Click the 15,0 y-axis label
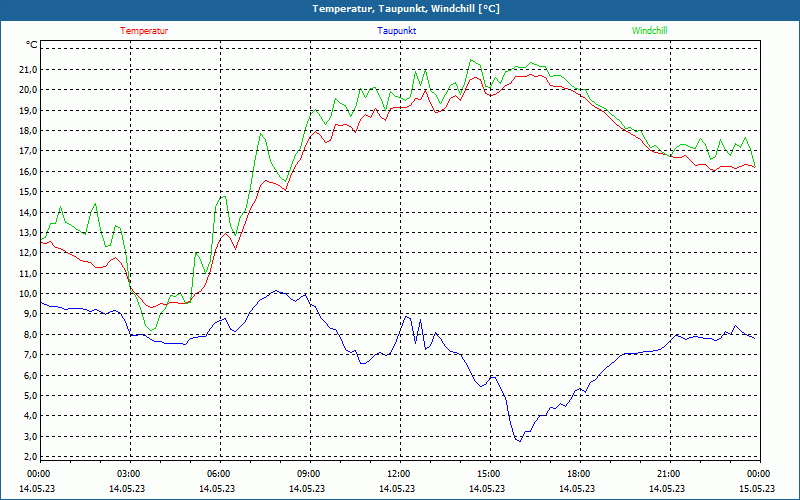 pyautogui.click(x=28, y=192)
